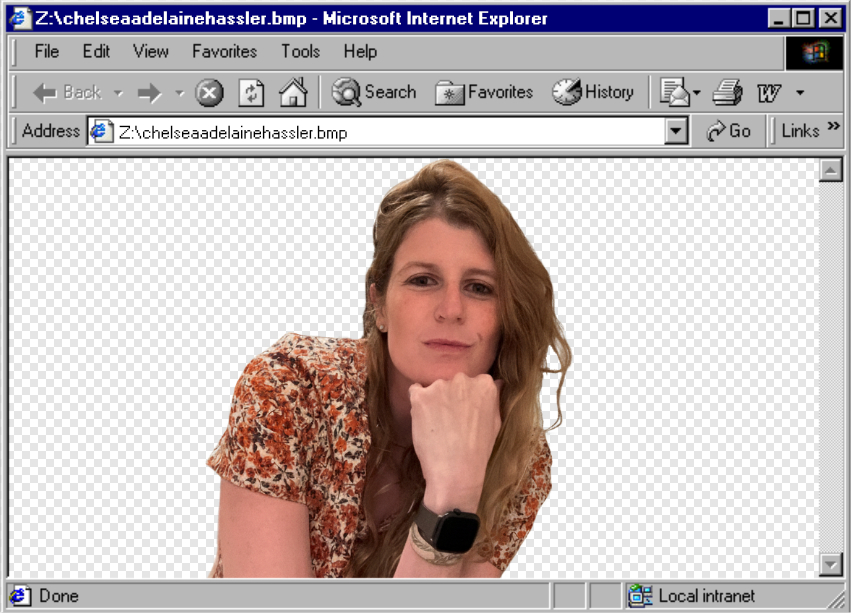Viewport: 851px width, 615px height.
Task: Click the Forward navigation arrow
Action: [149, 93]
